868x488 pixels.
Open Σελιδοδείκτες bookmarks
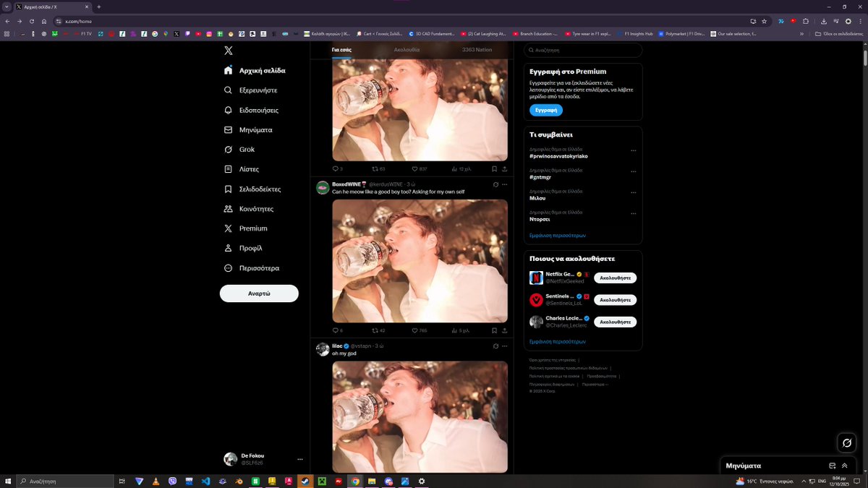(x=252, y=189)
